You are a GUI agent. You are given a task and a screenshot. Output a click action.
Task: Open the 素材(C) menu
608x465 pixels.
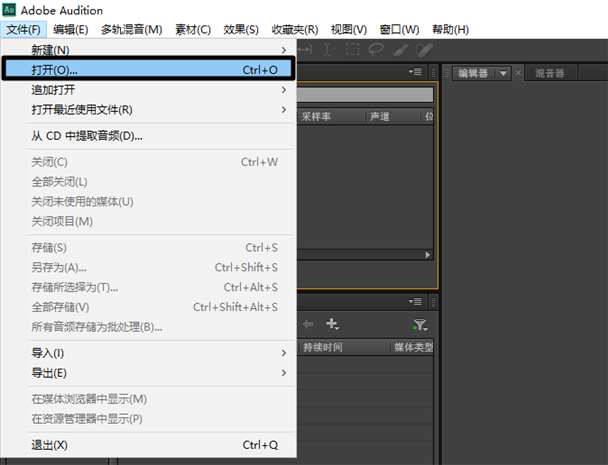tap(193, 29)
